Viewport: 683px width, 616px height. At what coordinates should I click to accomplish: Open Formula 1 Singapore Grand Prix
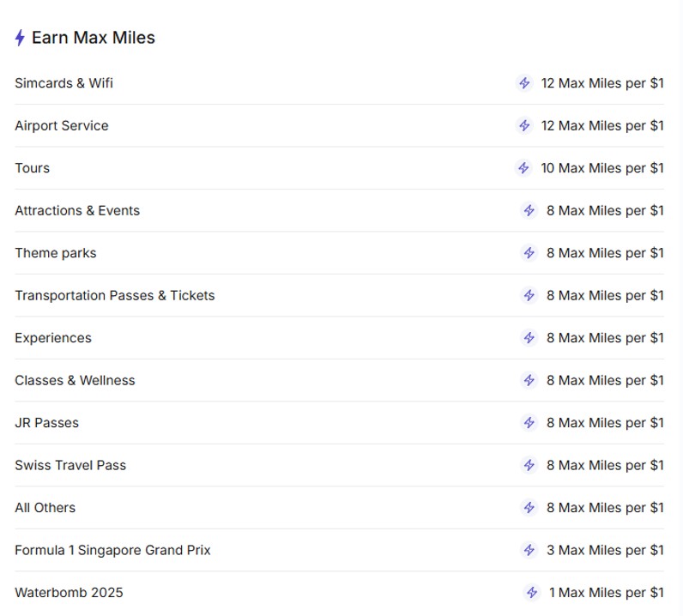[x=112, y=550]
